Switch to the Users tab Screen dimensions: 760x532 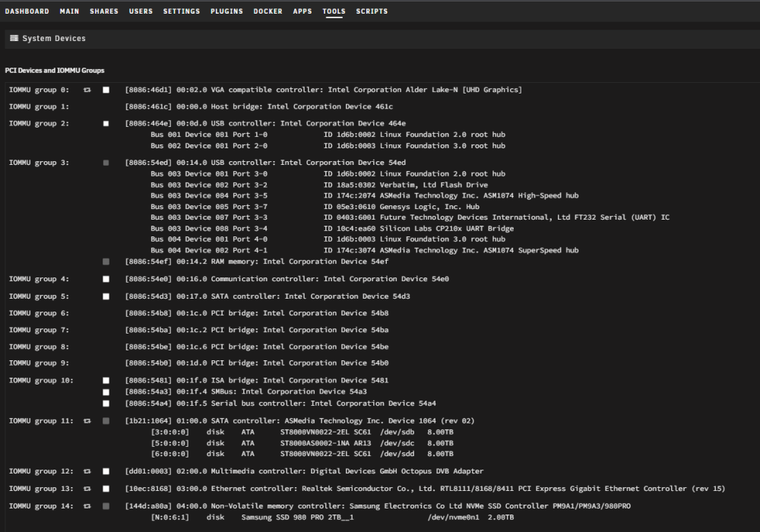[141, 11]
